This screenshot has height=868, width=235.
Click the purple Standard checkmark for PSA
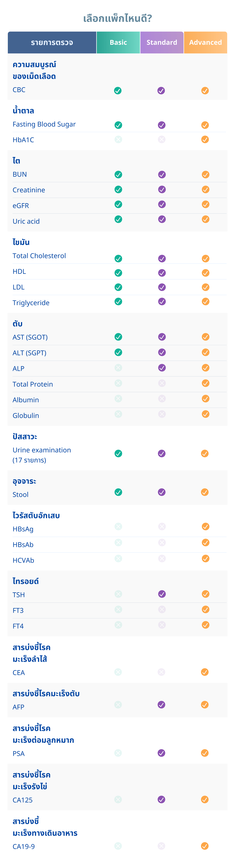click(162, 753)
